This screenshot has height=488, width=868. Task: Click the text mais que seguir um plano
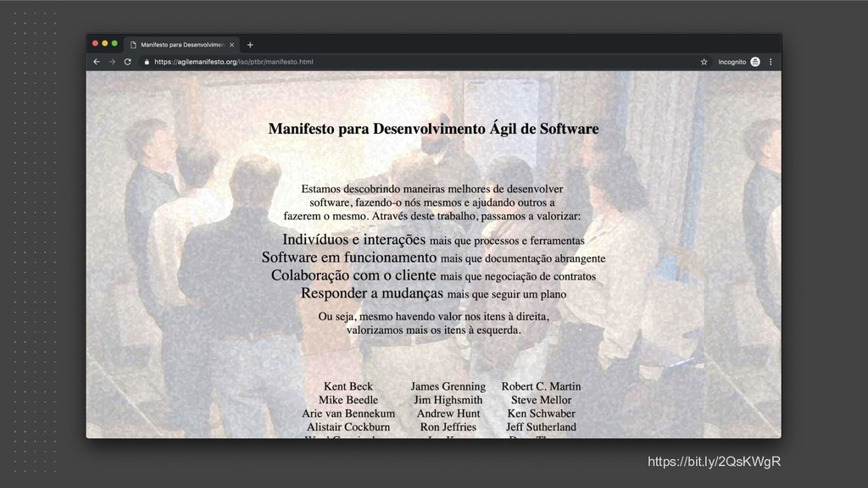click(x=507, y=294)
